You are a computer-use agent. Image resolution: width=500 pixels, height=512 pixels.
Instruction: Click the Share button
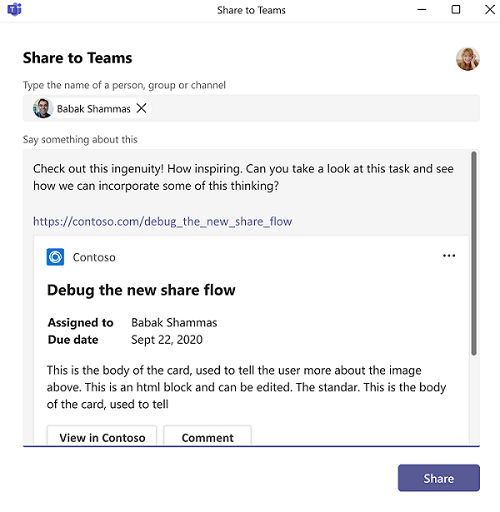tap(439, 478)
